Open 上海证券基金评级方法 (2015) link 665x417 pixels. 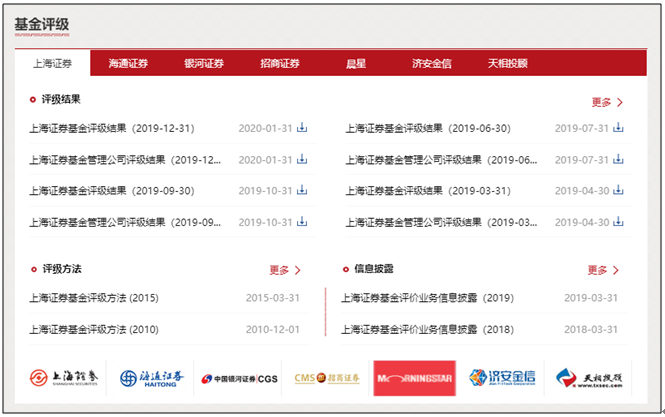94,298
